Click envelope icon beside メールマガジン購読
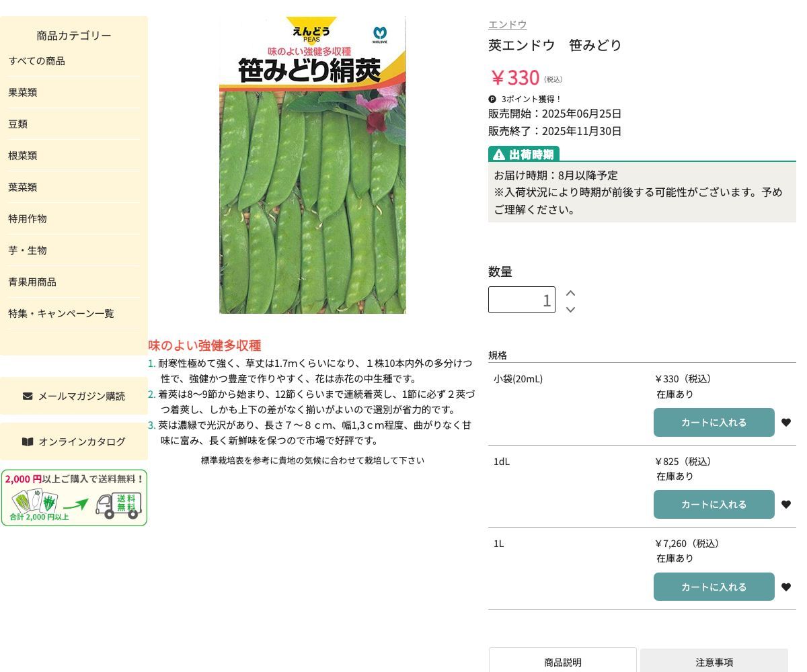Viewport: 807px width, 672px height. click(28, 396)
